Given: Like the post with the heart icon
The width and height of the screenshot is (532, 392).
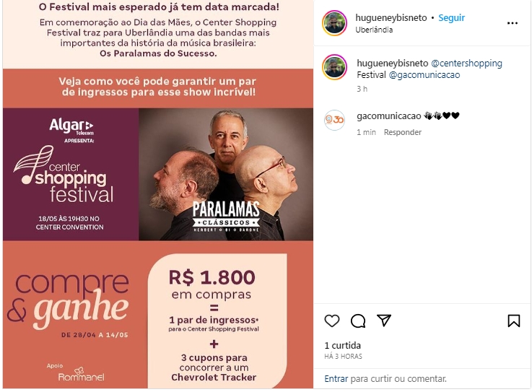Looking at the screenshot, I should click(332, 321).
